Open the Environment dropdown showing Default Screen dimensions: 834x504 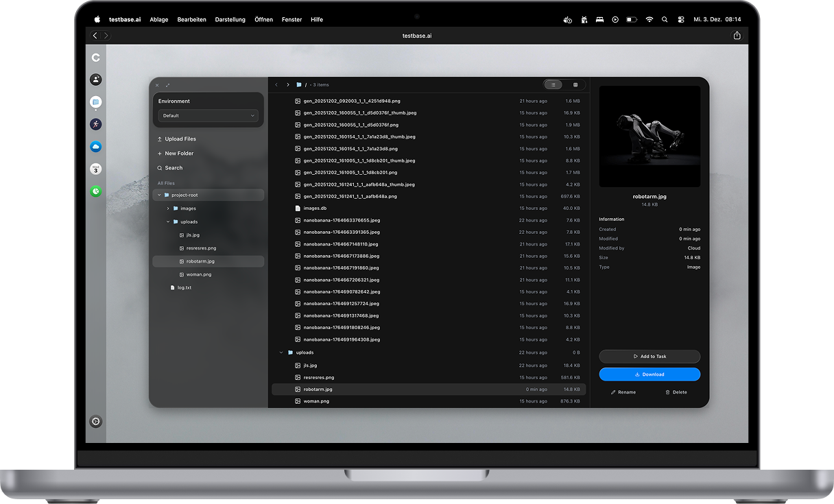(208, 115)
